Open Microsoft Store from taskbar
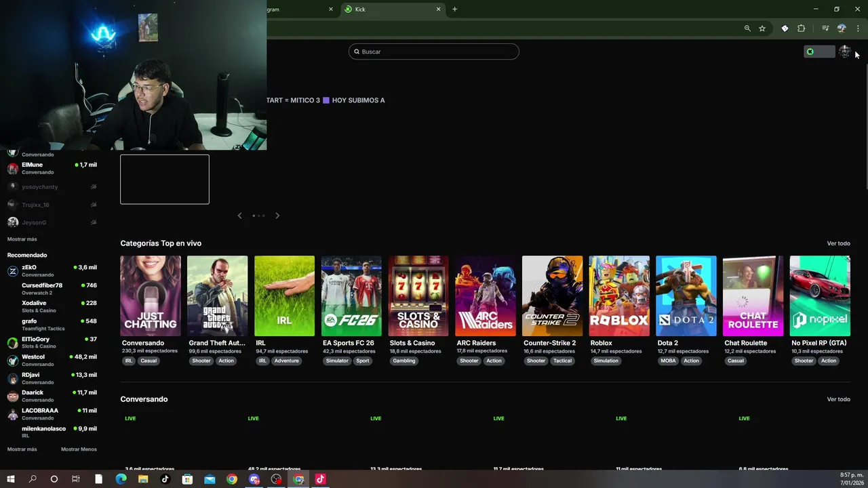868x488 pixels. tap(187, 479)
